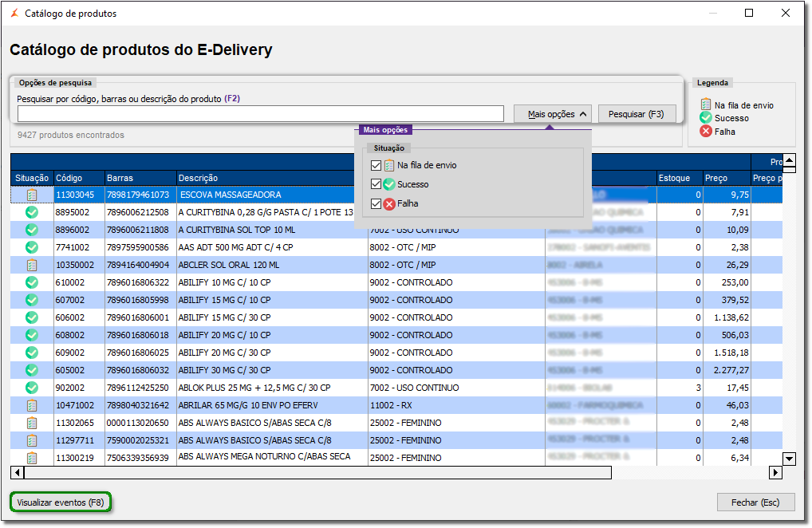Sort by the Preço column header
The width and height of the screenshot is (812, 528).
pos(727,178)
